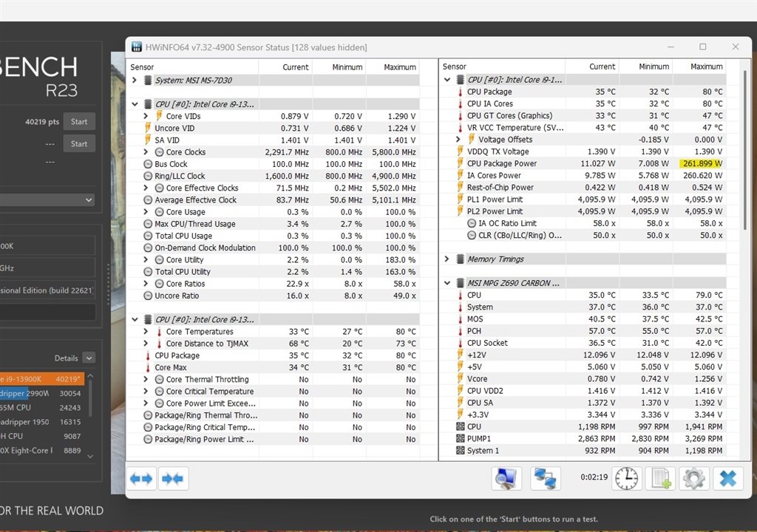Click the MSI MPG Z690 CARBON chip icon
757x532 pixels.
[x=461, y=283]
